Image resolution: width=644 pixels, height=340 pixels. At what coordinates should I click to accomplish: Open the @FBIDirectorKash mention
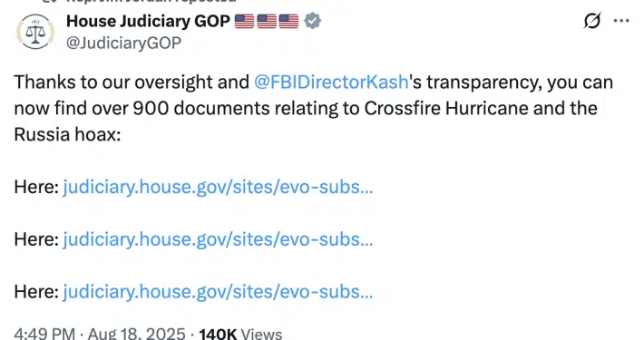(x=331, y=83)
